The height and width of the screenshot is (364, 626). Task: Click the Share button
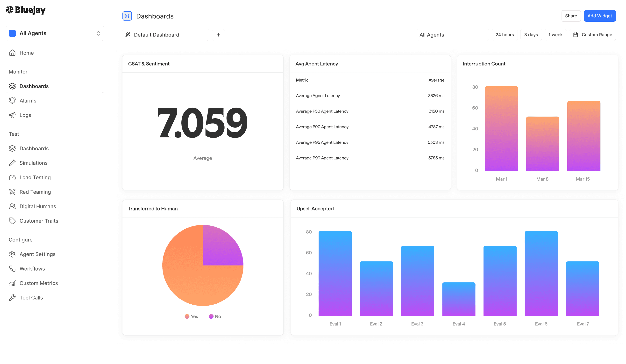pos(571,16)
